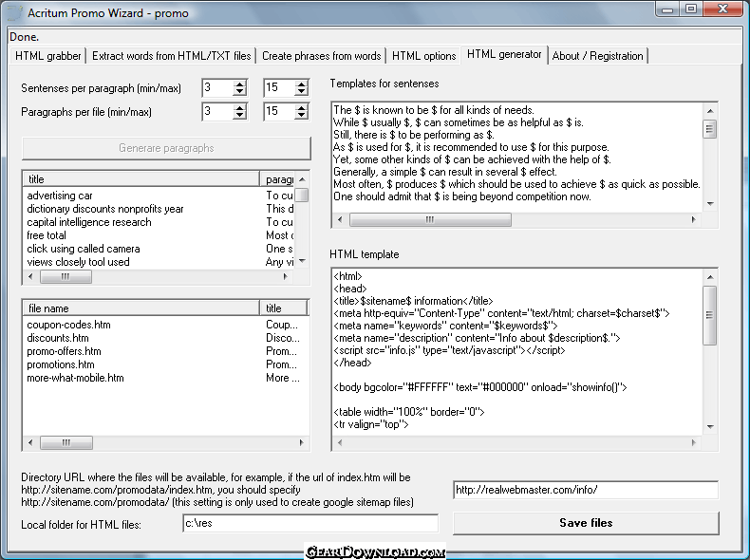Viewport: 750px width, 560px height.
Task: Click 'Generally, a simple $' template line
Action: 445,172
